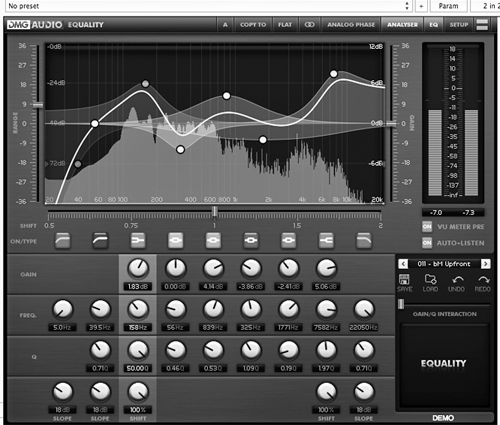The height and width of the screenshot is (425, 500).
Task: Toggle the second high-pass band type button
Action: click(100, 241)
